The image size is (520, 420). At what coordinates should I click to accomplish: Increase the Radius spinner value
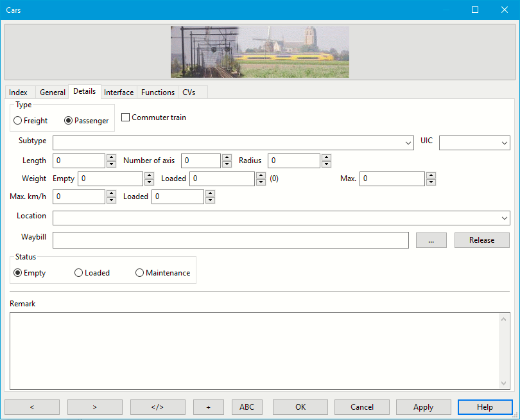326,157
